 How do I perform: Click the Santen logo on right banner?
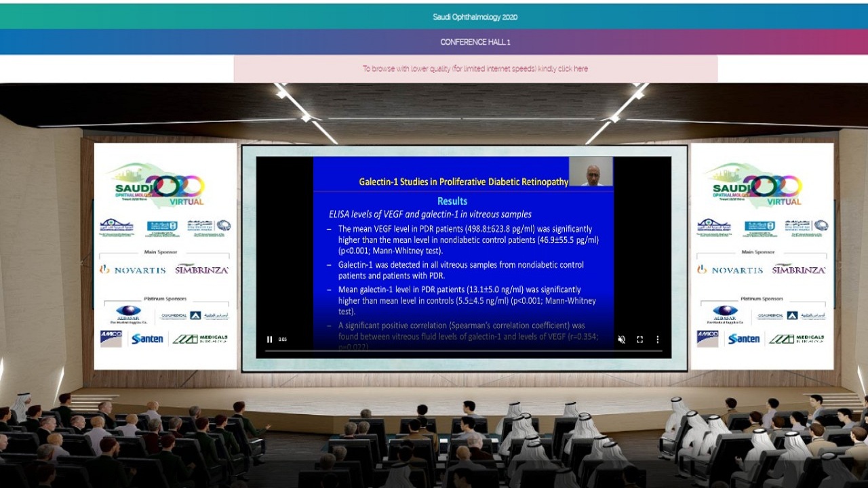[744, 338]
